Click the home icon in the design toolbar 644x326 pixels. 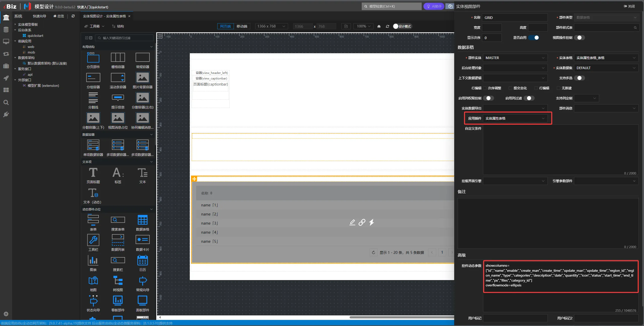pos(379,26)
